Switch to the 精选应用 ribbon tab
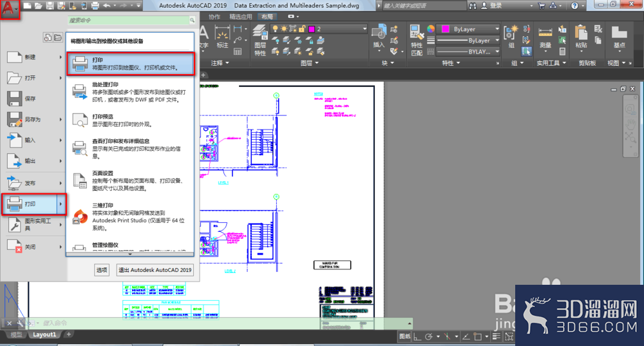The image size is (644, 346). click(x=241, y=17)
